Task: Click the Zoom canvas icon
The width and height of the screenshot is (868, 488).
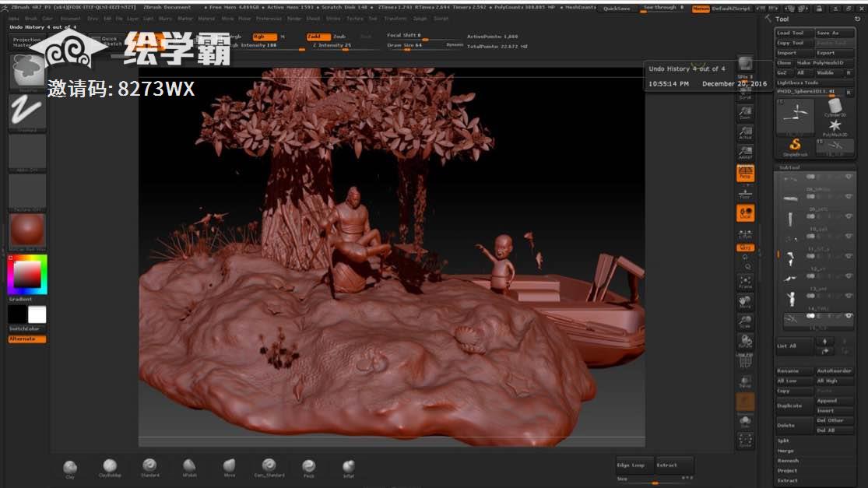Action: (745, 113)
